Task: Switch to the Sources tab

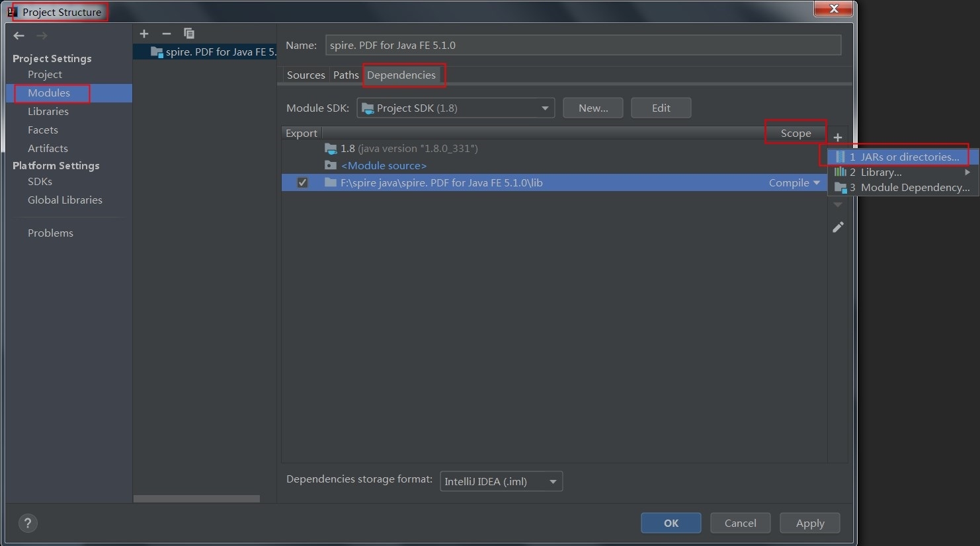Action: [306, 75]
